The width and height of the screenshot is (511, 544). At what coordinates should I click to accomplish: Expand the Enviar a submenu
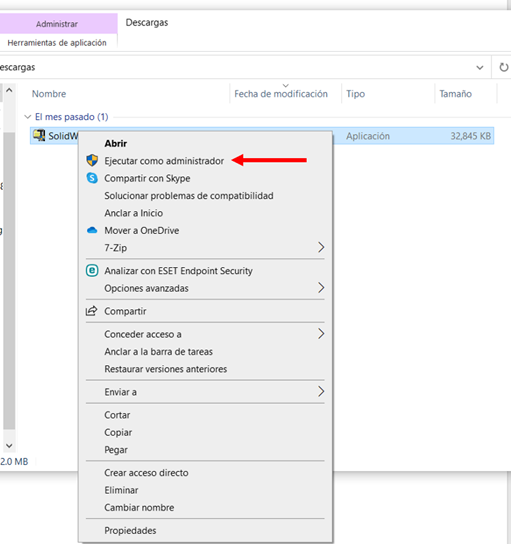(x=321, y=391)
